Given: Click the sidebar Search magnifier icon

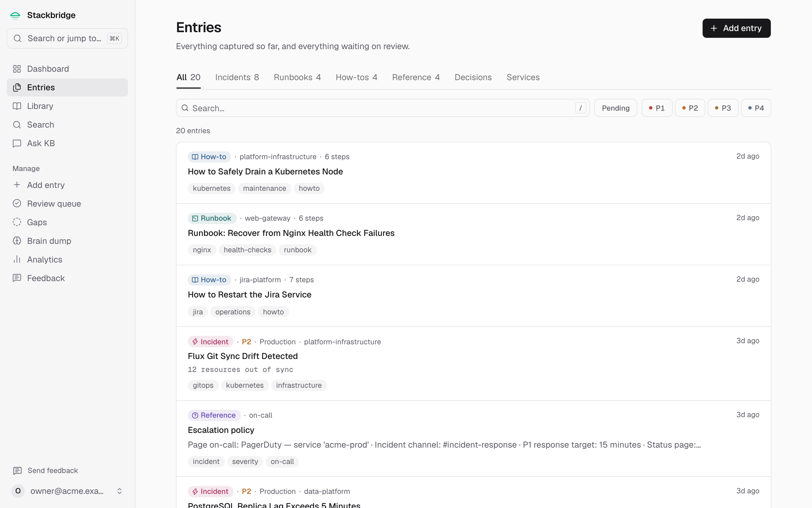Looking at the screenshot, I should 17,125.
